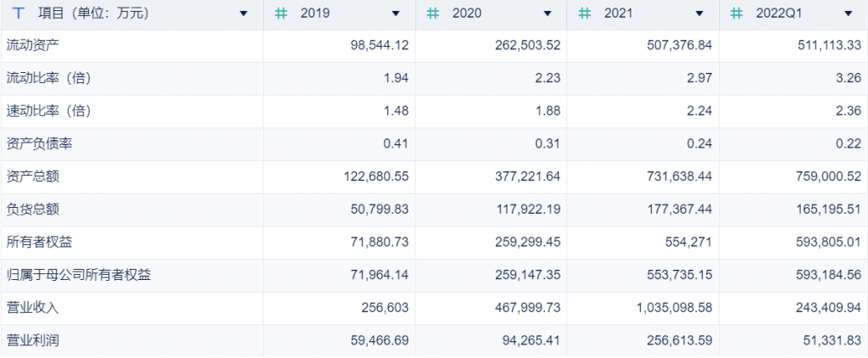This screenshot has height=358, width=868.
Task: Click cell value 0.31
Action: coord(548,144)
